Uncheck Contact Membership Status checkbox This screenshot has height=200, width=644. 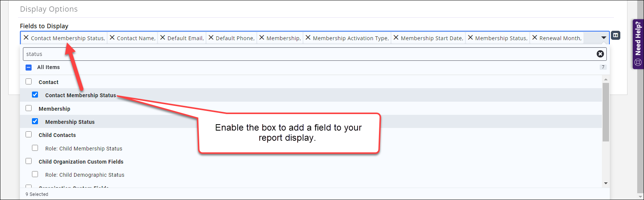tap(35, 95)
